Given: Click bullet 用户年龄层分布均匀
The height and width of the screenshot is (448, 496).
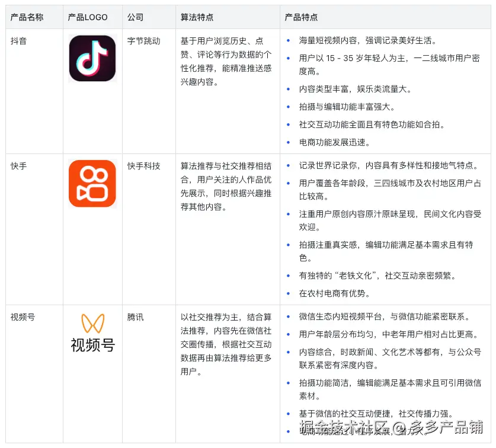Looking at the screenshot, I should (x=389, y=334).
